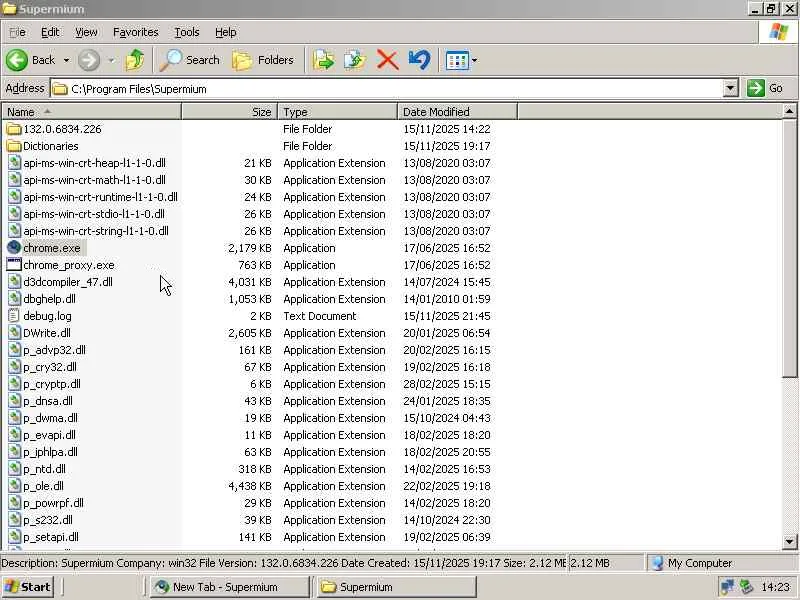Sort by the Type column header

(338, 112)
